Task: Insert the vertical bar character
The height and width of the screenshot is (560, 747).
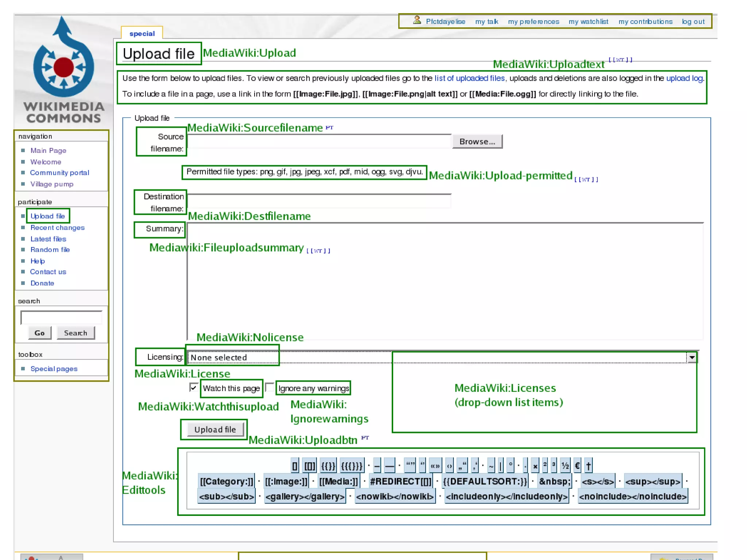Action: click(500, 466)
